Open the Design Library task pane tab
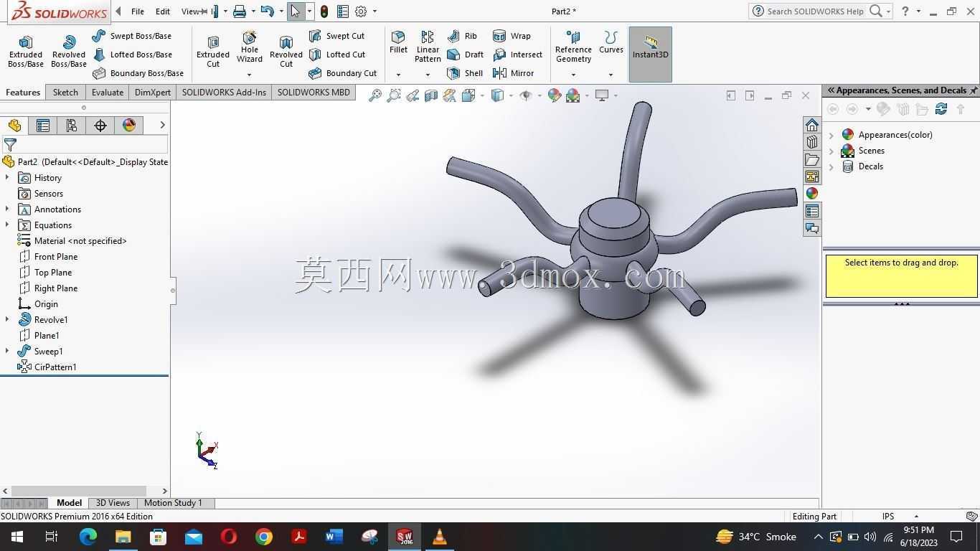This screenshot has width=980, height=551. (812, 142)
